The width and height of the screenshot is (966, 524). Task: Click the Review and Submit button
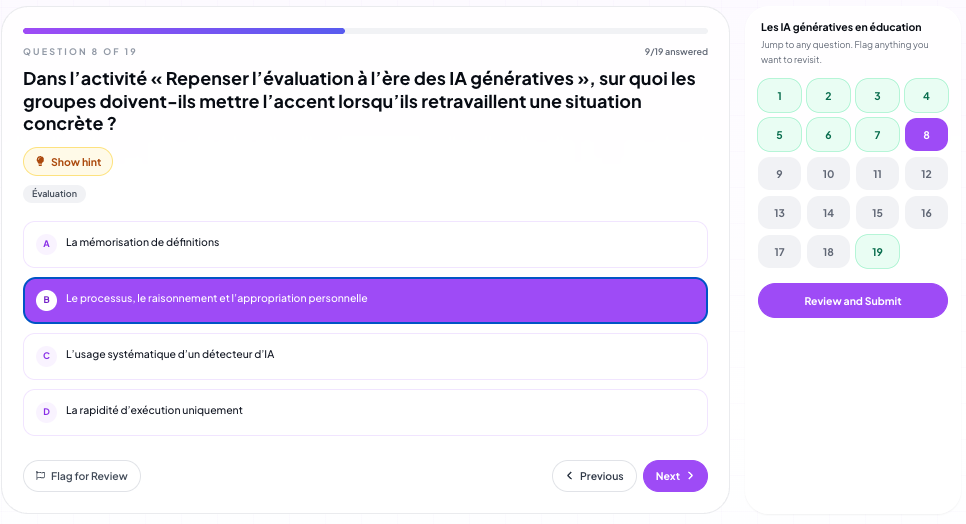(x=853, y=300)
